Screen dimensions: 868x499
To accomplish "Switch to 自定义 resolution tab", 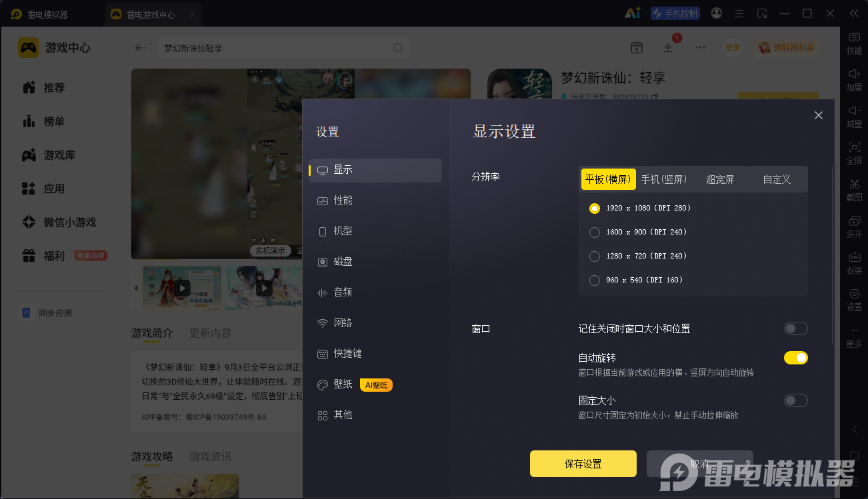I will point(777,179).
